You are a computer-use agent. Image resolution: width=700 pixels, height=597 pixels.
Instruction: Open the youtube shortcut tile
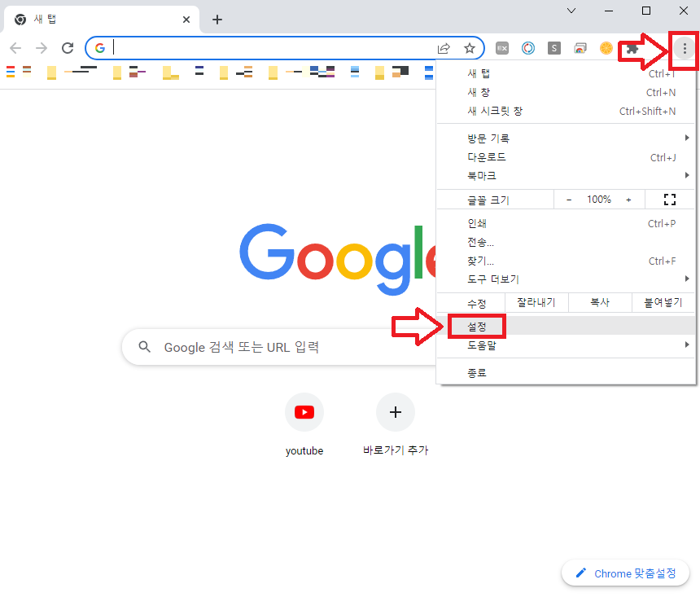(304, 425)
